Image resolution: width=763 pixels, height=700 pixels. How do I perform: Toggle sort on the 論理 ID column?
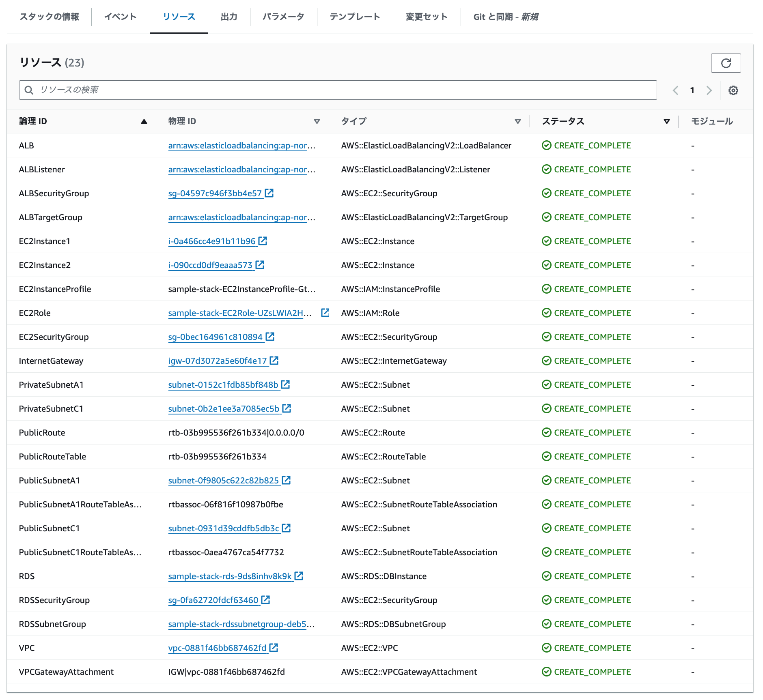144,121
